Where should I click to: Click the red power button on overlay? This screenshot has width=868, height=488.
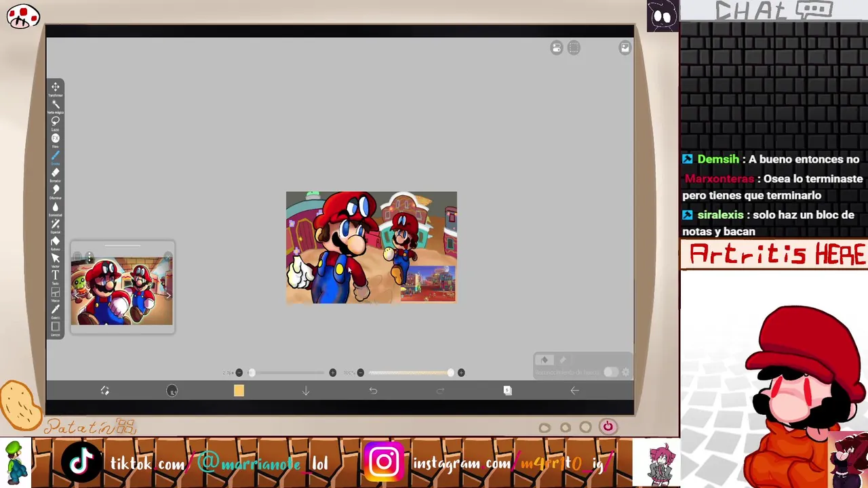tap(608, 426)
